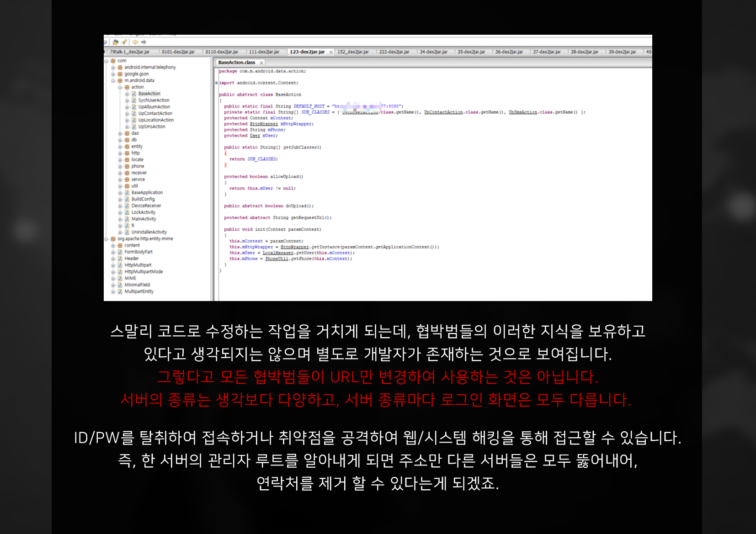Click the UninstallerActivity class file icon
This screenshot has width=756, height=534.
click(x=127, y=232)
